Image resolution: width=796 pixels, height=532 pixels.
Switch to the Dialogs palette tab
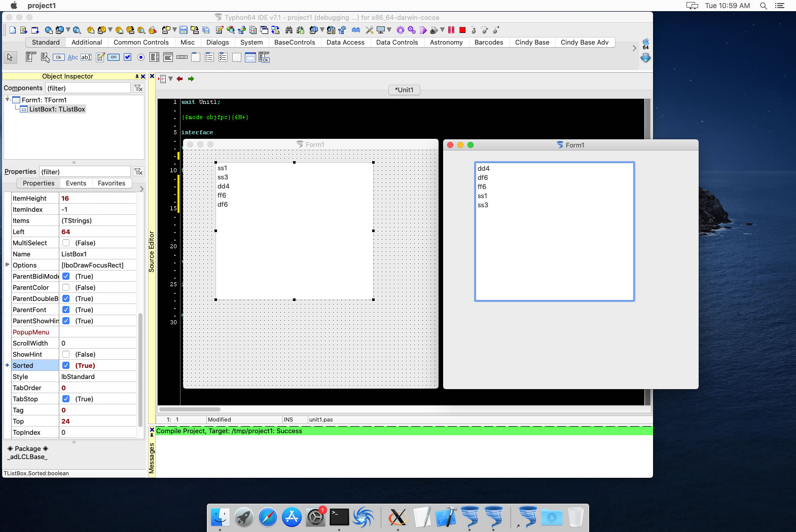tap(218, 42)
